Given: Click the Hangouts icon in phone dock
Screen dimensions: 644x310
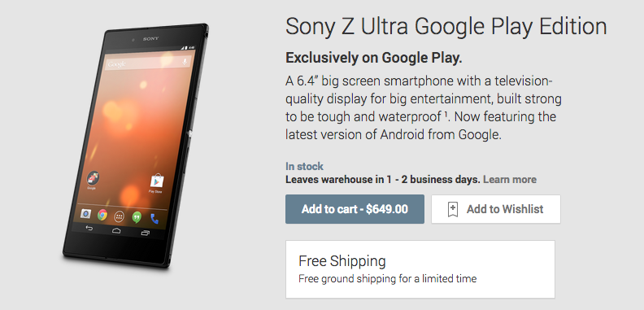Looking at the screenshot, I should 137,216.
